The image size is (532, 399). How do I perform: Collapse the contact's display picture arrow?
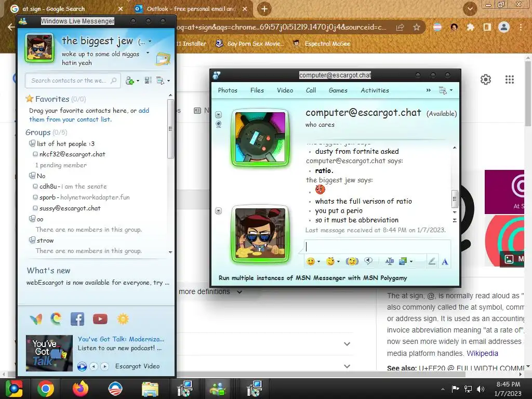point(219,114)
